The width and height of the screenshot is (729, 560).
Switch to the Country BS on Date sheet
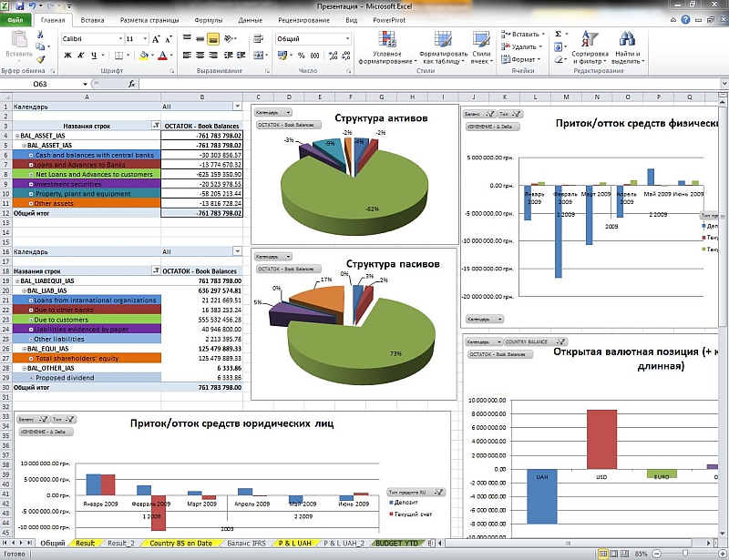coord(180,543)
